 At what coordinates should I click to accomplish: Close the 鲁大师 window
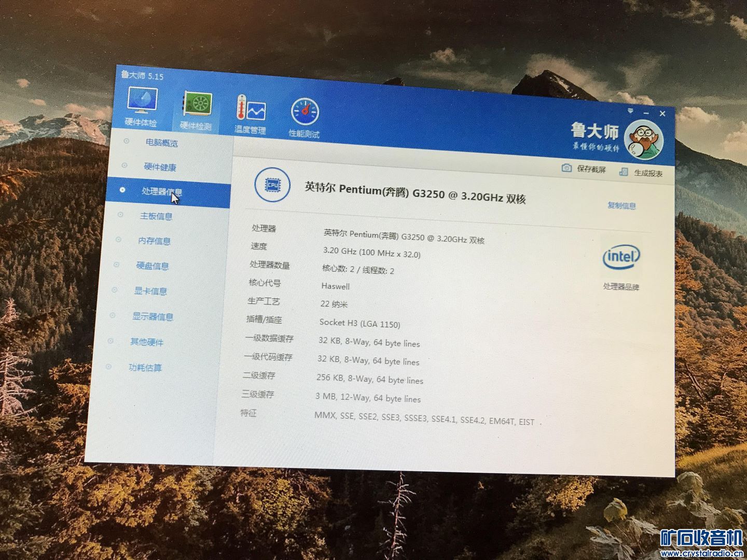tap(662, 114)
